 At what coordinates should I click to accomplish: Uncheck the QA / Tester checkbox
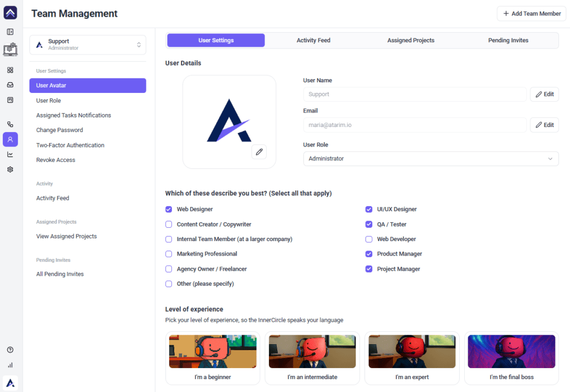369,224
